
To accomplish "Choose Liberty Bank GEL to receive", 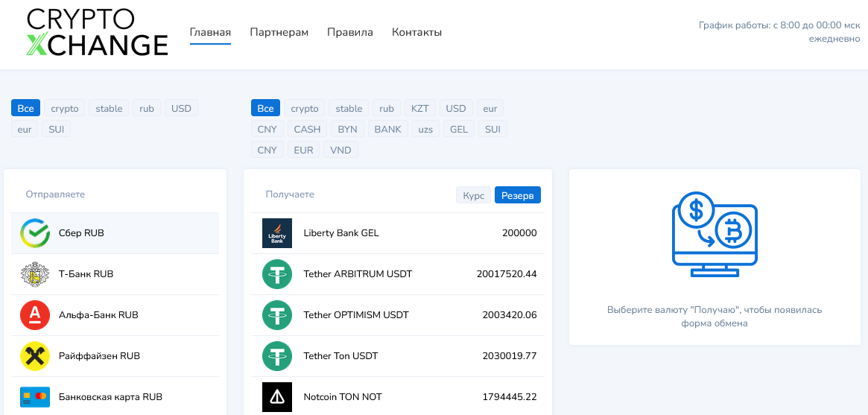I will [398, 233].
